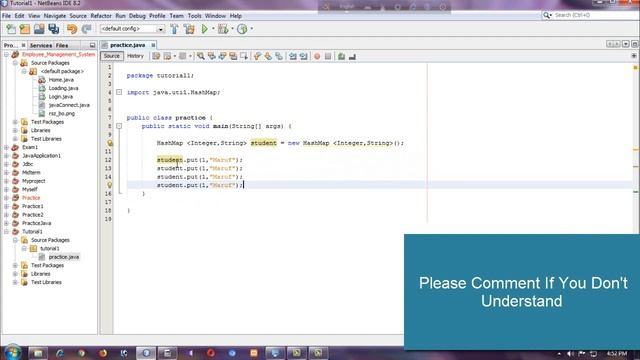Minimize the Projects panel group
Image resolution: width=640 pixels, height=360 pixels.
click(x=92, y=45)
